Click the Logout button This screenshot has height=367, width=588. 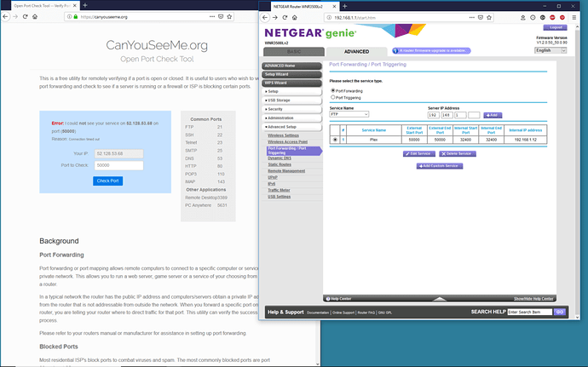555,27
